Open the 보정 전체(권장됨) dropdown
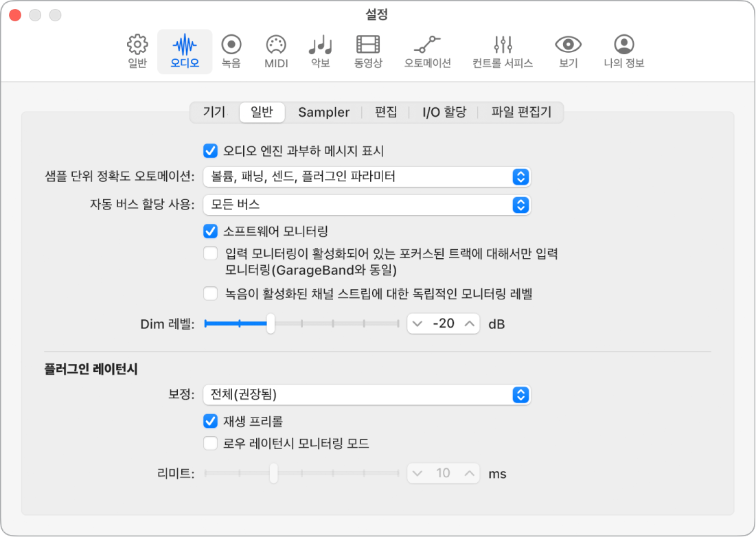This screenshot has width=756, height=537. coord(367,395)
